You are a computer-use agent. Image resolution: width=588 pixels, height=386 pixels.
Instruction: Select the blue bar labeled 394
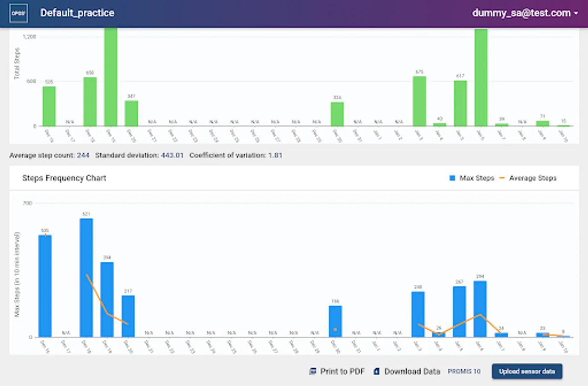tap(107, 300)
